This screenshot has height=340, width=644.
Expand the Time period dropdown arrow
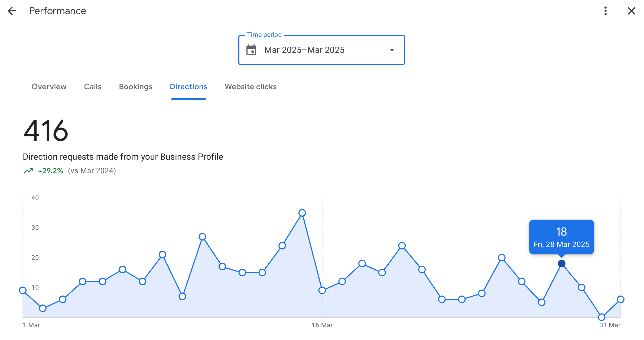coord(392,50)
